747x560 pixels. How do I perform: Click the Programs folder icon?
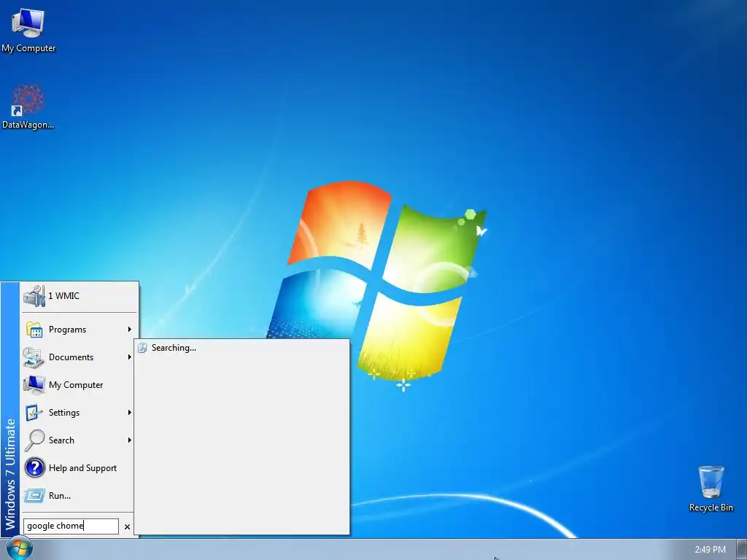tap(34, 330)
